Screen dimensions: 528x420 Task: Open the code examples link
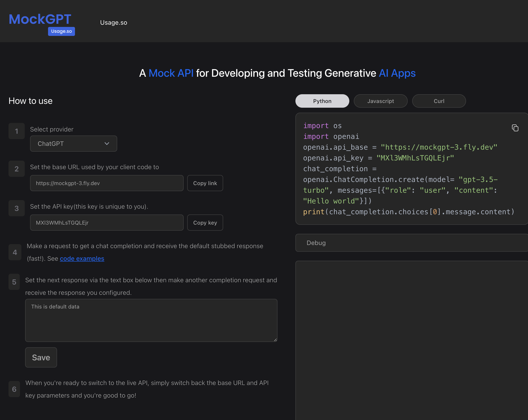[x=82, y=258]
